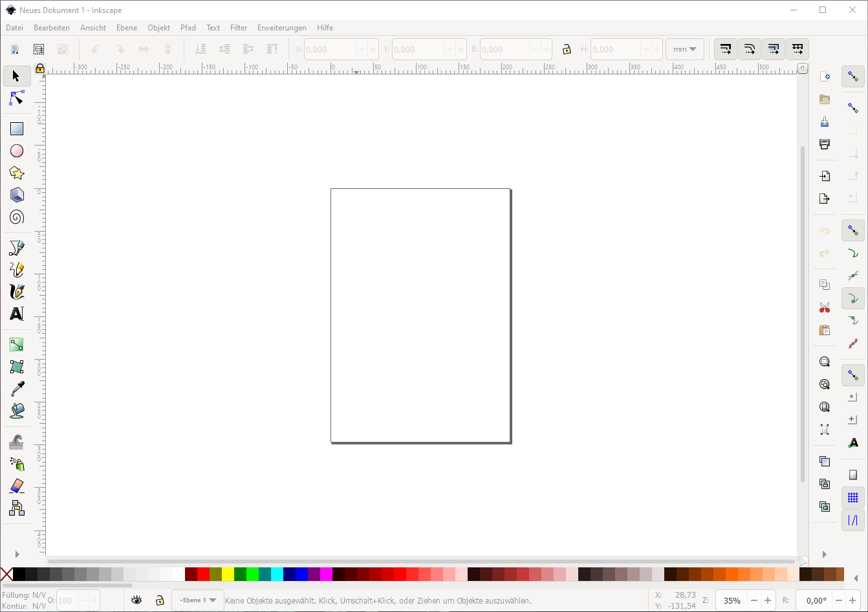Choose the Calligraphy pen tool

(x=17, y=292)
